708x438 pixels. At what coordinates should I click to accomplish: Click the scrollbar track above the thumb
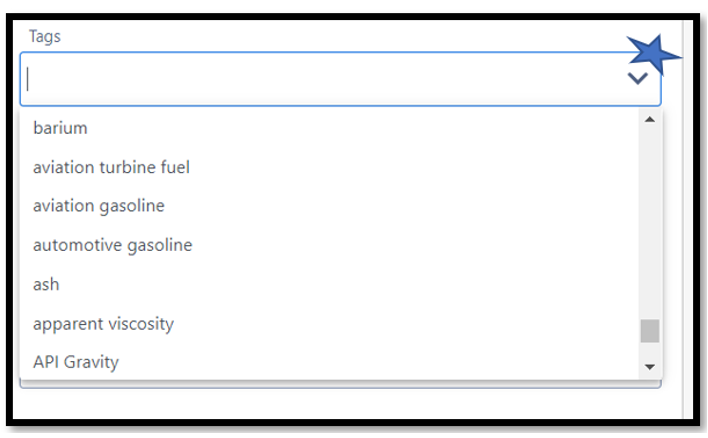click(650, 220)
